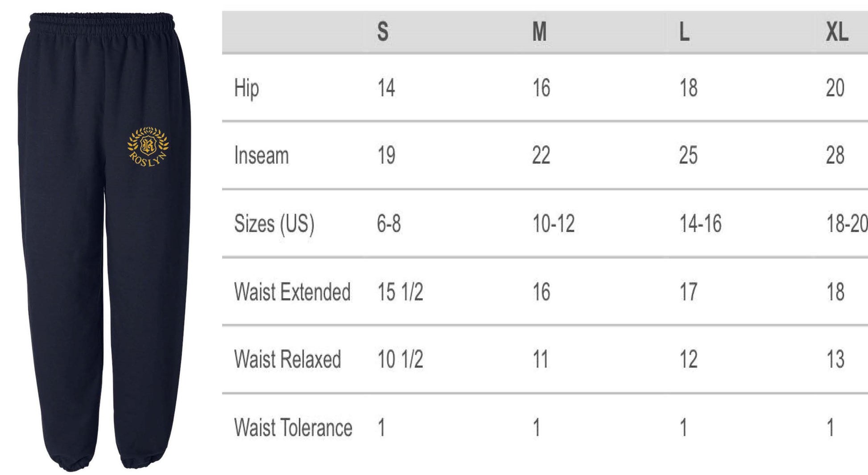Select the XL size column header

click(837, 32)
